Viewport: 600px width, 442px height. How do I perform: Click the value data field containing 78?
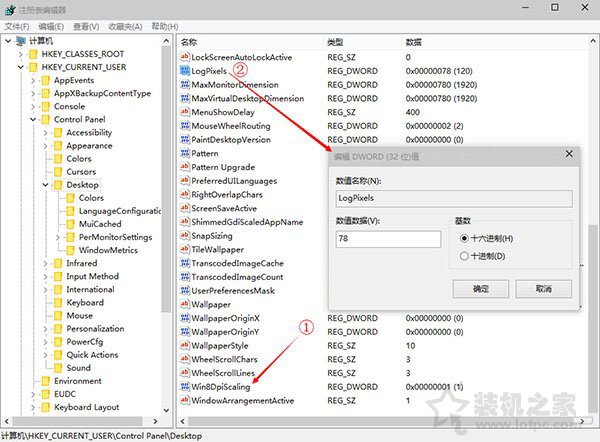tap(388, 239)
